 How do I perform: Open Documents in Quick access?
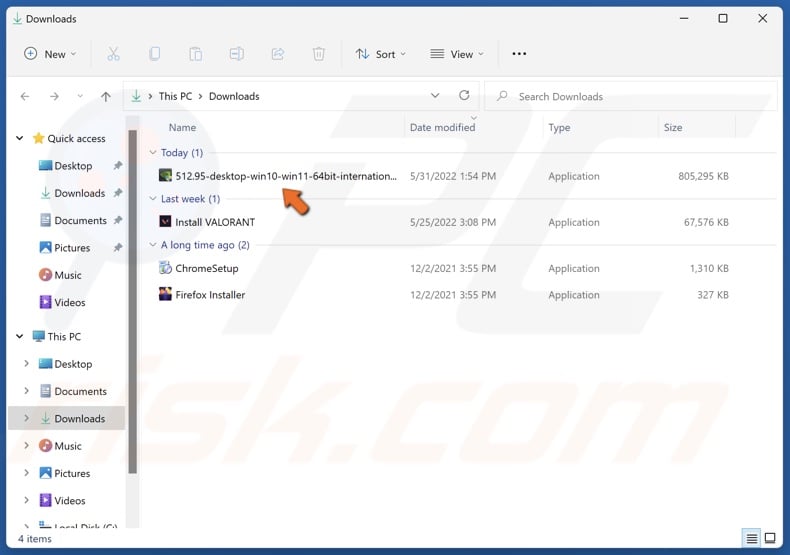(73, 220)
